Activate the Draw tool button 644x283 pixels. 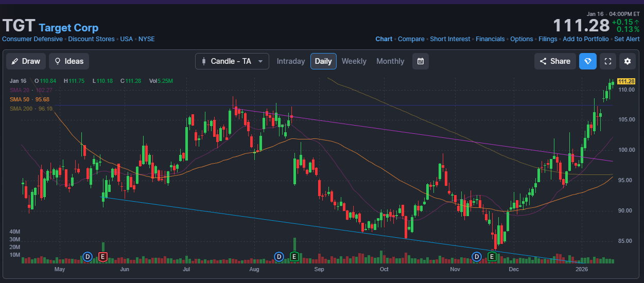click(x=26, y=61)
